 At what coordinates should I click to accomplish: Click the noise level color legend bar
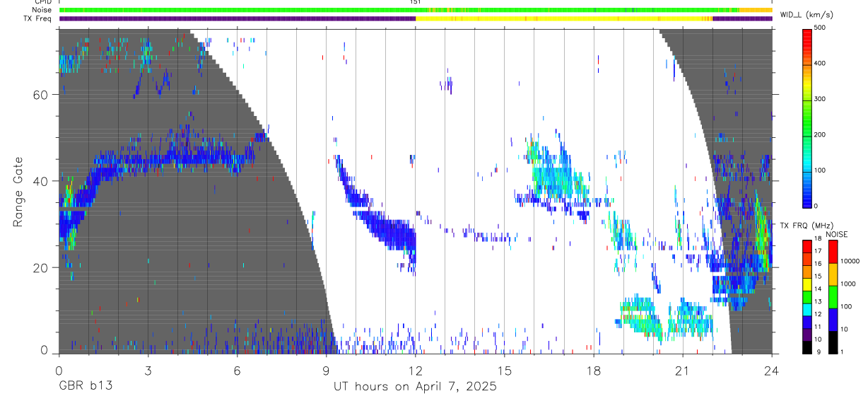point(833,296)
